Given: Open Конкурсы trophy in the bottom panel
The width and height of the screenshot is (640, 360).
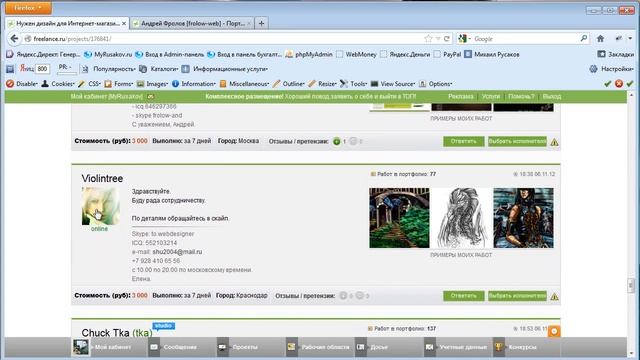Looking at the screenshot, I should (x=516, y=347).
